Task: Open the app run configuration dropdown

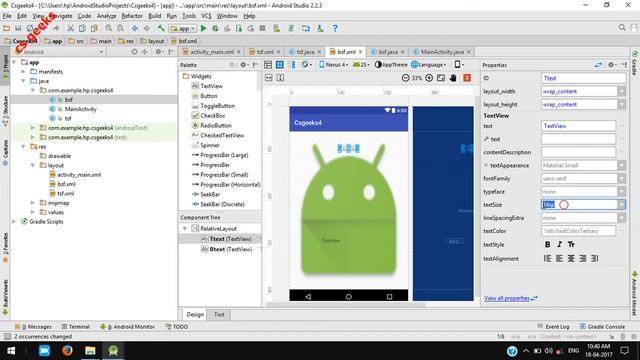Action: coord(182,28)
